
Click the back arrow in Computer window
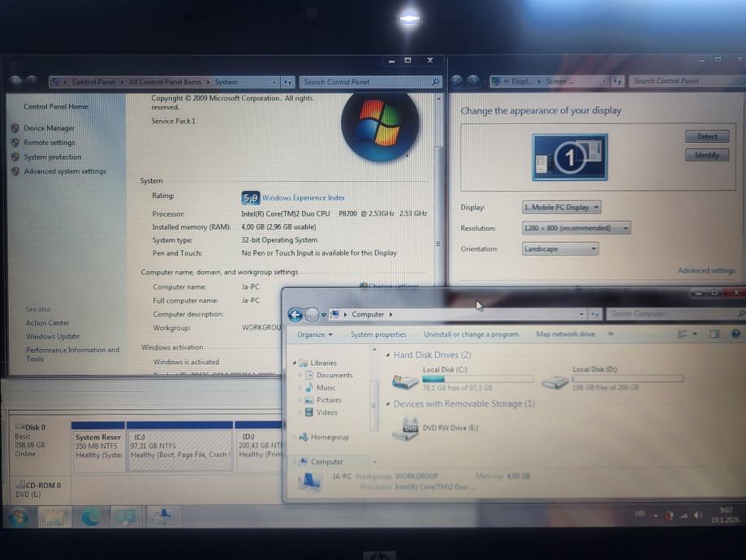(x=295, y=315)
